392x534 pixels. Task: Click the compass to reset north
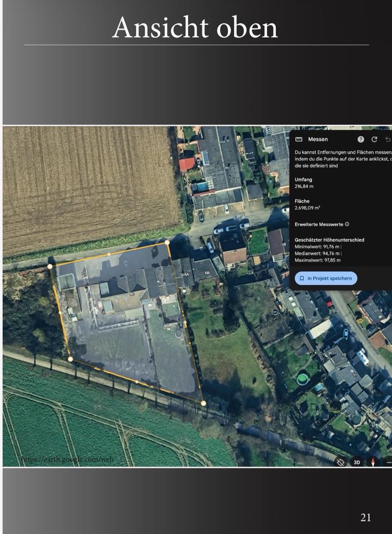point(373,462)
